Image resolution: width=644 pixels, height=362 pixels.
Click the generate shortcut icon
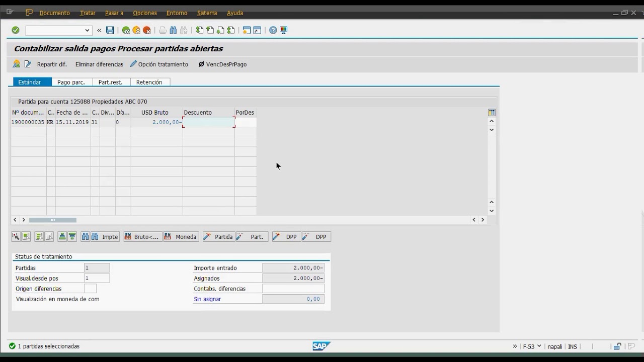click(257, 30)
